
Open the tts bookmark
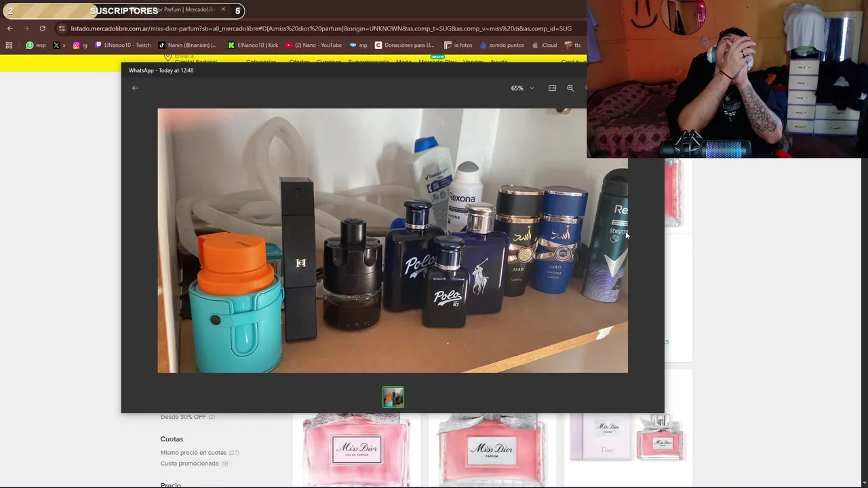point(572,45)
